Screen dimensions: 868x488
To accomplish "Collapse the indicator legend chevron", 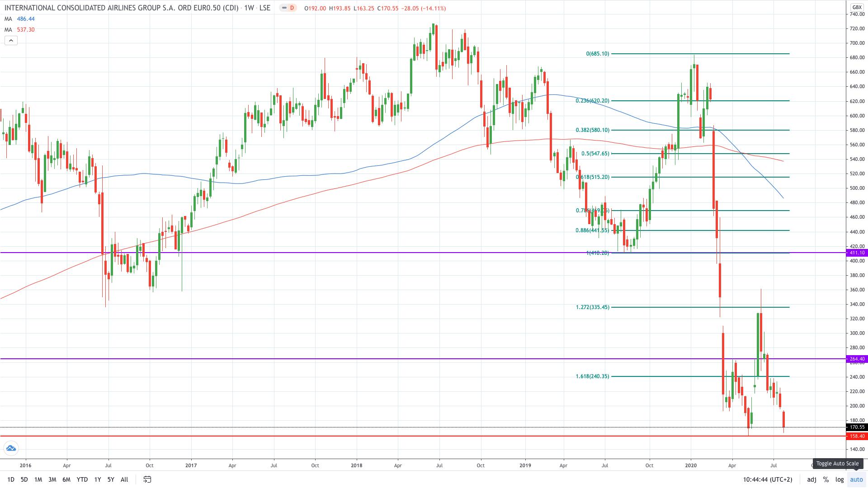I will tap(11, 41).
